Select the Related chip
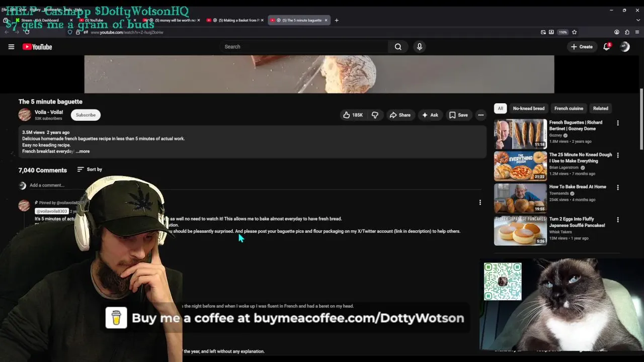This screenshot has width=644, height=362. [x=600, y=108]
